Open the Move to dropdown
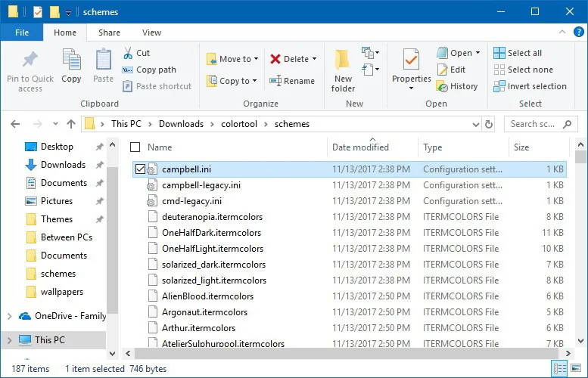 pos(256,59)
